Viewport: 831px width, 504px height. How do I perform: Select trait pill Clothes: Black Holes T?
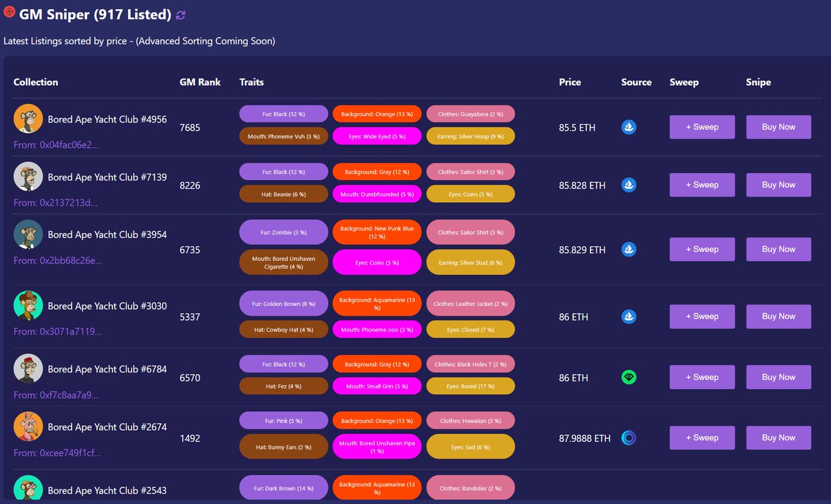click(471, 364)
